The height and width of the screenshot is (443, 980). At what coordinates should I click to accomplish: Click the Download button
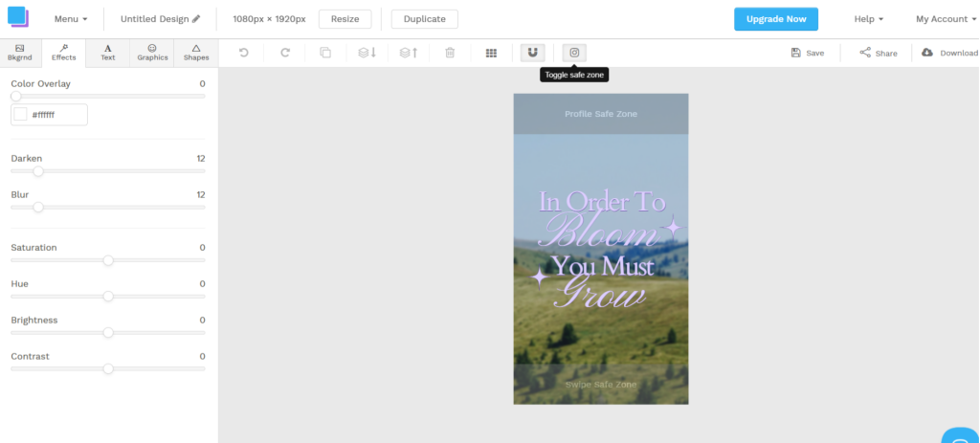tap(950, 54)
